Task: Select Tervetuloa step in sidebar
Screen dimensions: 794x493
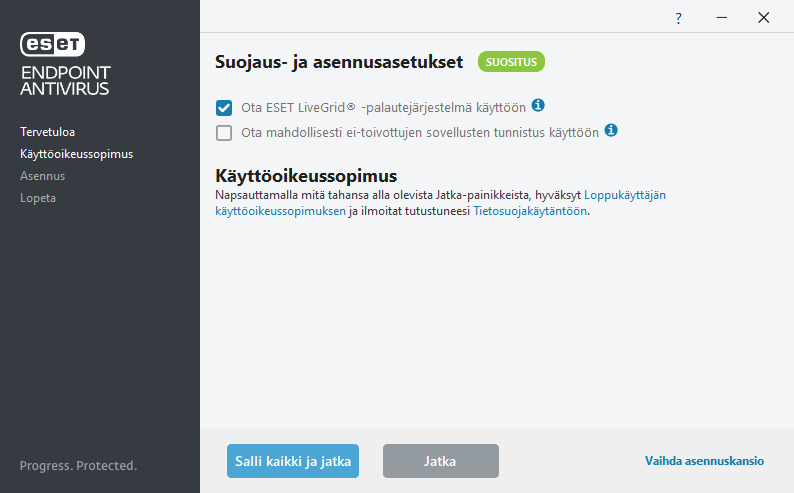Action: pos(48,132)
